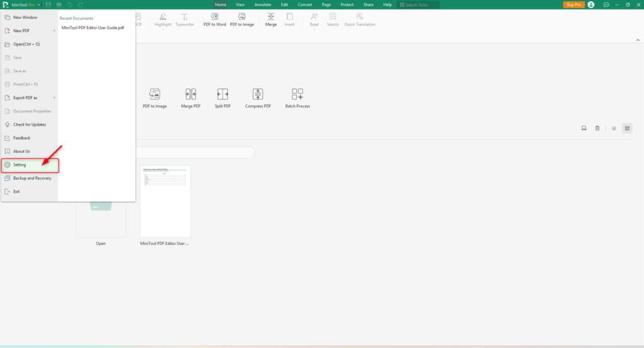The image size is (644, 348).
Task: Open the Split PDF quick tool
Action: (x=223, y=98)
